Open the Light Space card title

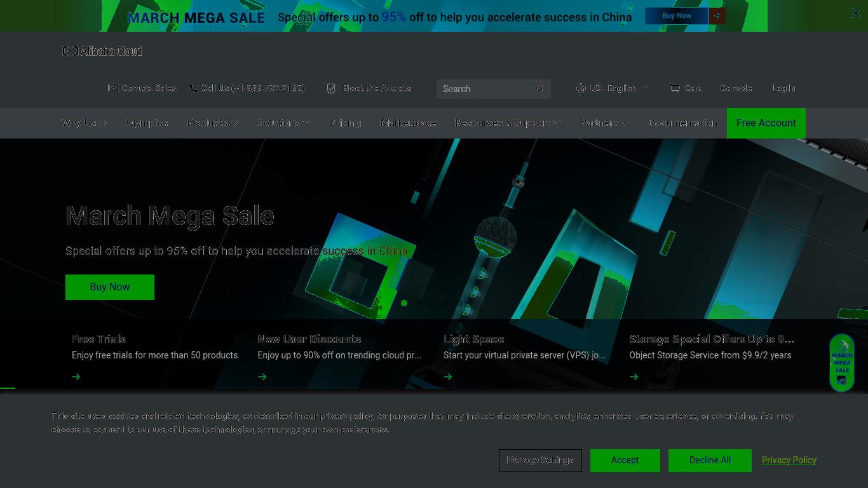tap(474, 339)
